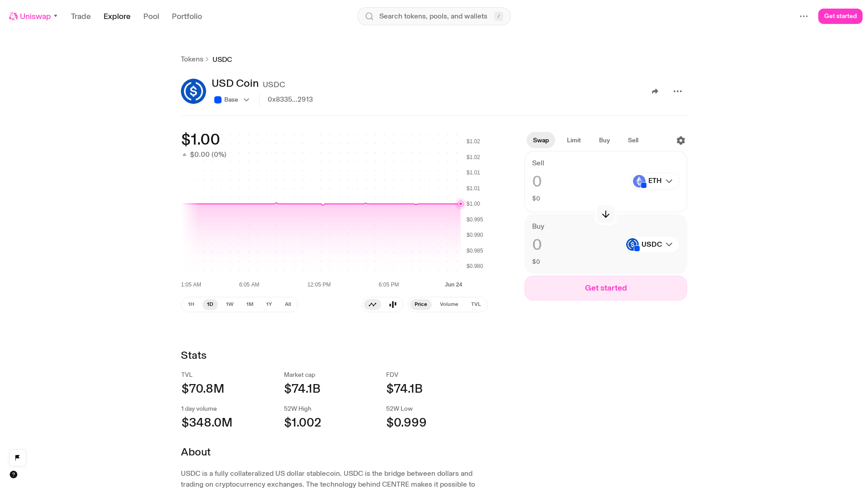The width and height of the screenshot is (868, 488).
Task: Switch to the Limit tab
Action: pos(574,141)
